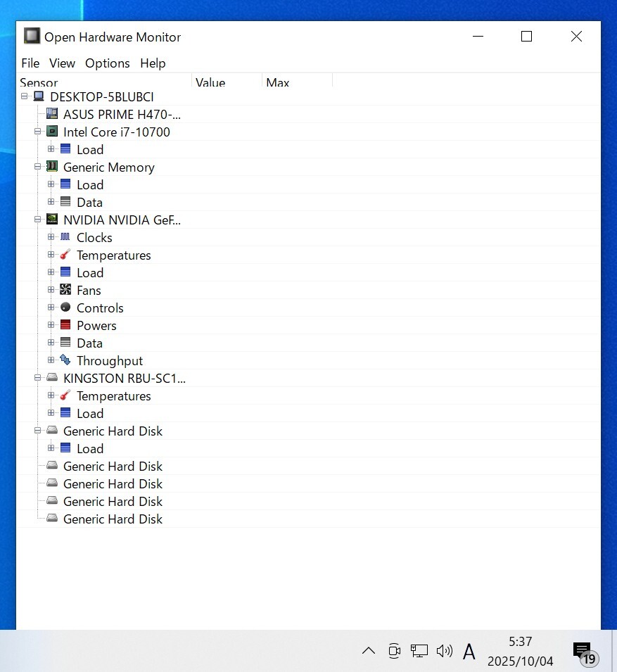Image resolution: width=617 pixels, height=672 pixels.
Task: Open the Options menu
Action: 108,63
